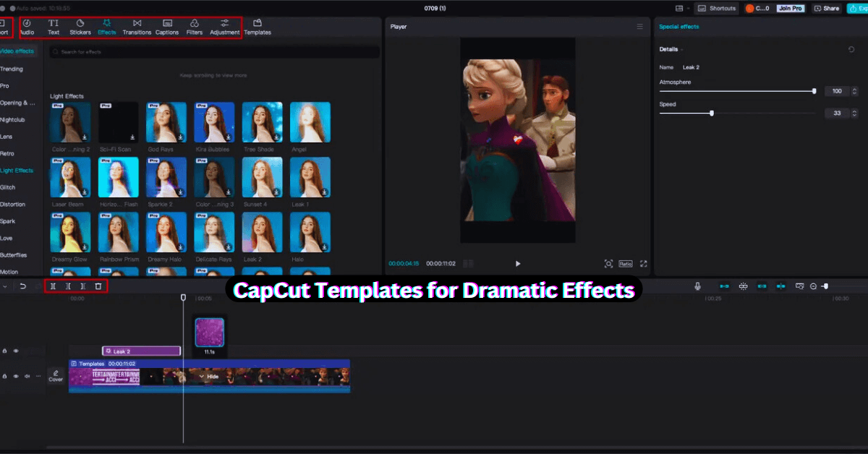Adjust the Atmosphere slider
Viewport: 868px width, 454px height.
pyautogui.click(x=737, y=91)
